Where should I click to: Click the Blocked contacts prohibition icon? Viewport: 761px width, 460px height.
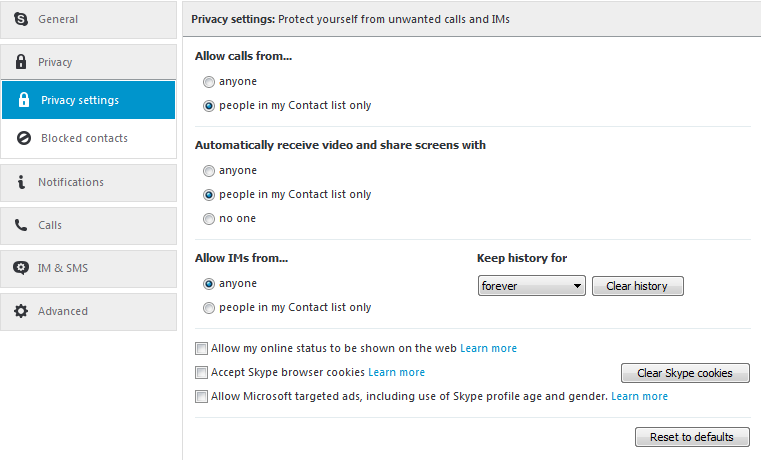click(24, 138)
